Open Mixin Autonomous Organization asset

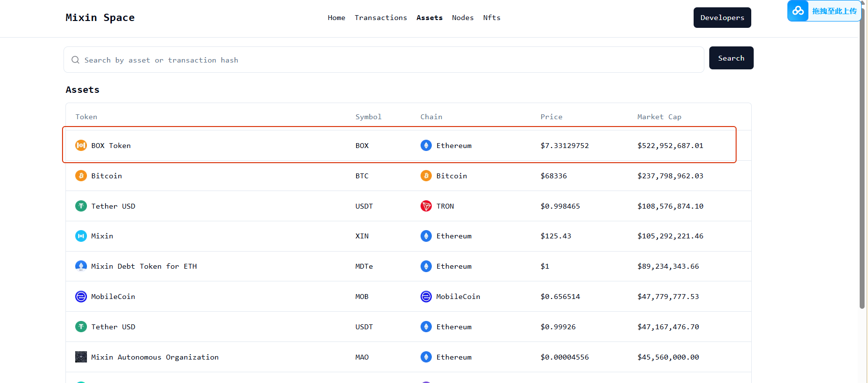[x=155, y=357]
